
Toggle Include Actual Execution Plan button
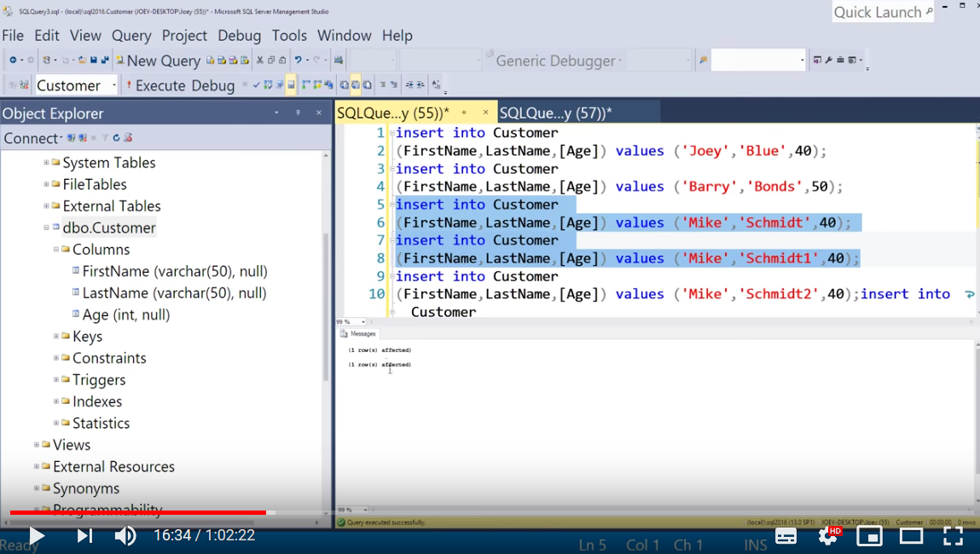click(305, 85)
